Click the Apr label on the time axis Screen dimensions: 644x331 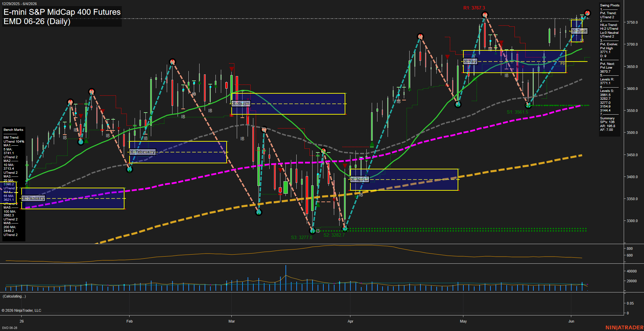point(350,321)
